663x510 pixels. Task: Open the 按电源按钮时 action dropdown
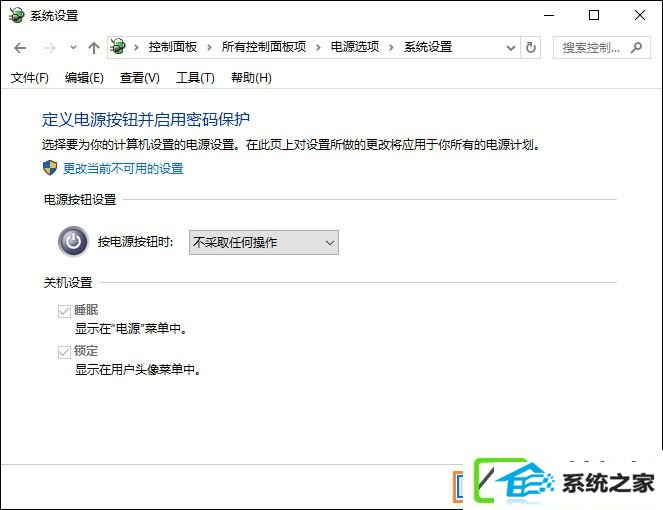point(263,242)
